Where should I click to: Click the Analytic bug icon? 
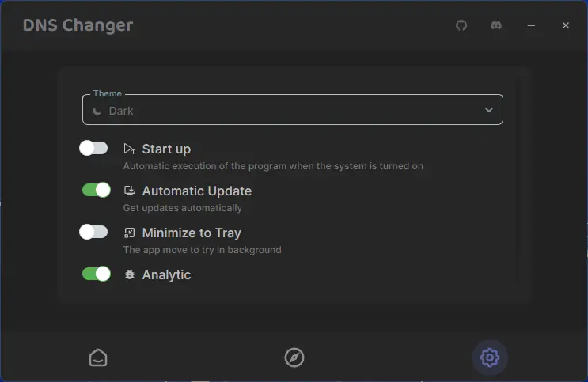click(130, 274)
